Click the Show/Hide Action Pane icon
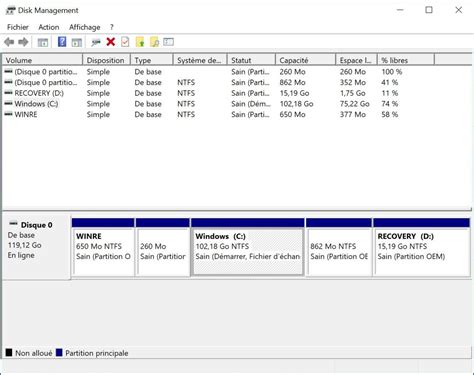 (77, 42)
